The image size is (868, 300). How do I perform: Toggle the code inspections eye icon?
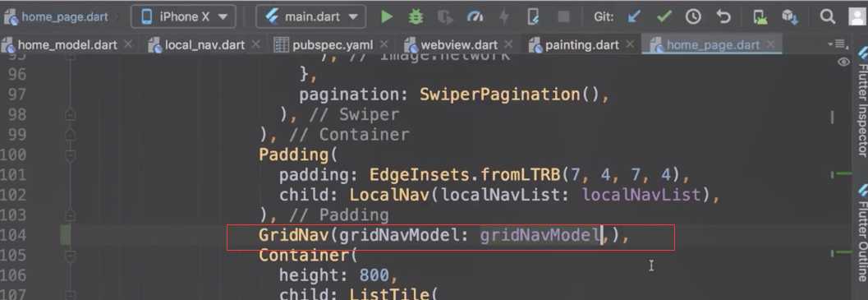(843, 62)
